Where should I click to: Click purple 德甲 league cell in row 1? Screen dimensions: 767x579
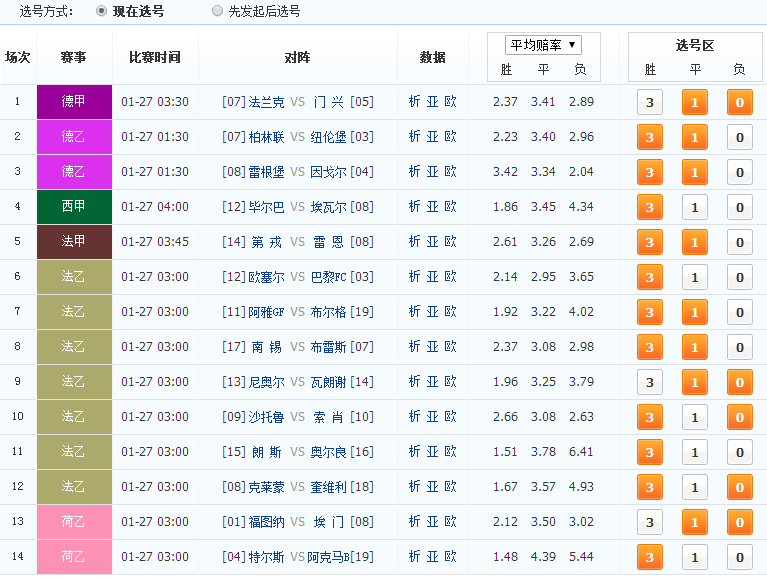click(x=74, y=102)
